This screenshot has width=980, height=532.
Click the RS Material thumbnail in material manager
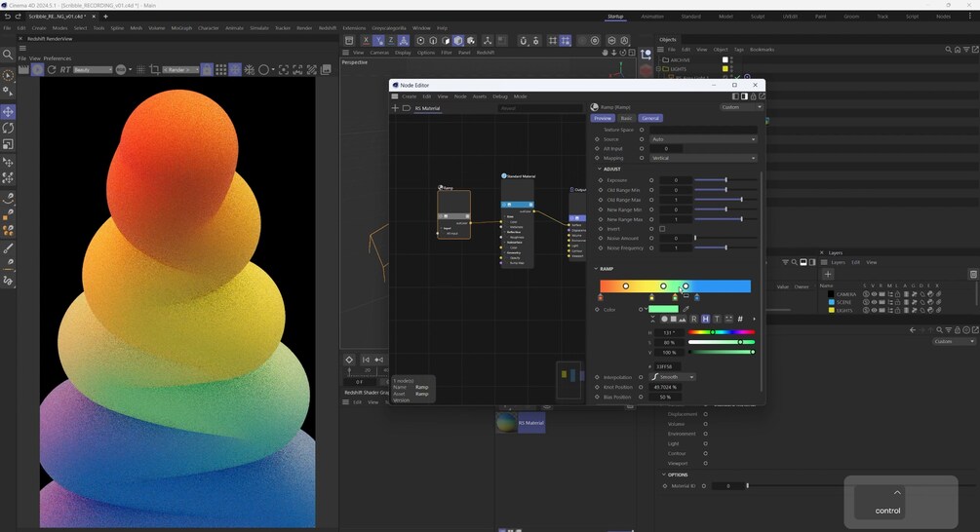point(506,422)
